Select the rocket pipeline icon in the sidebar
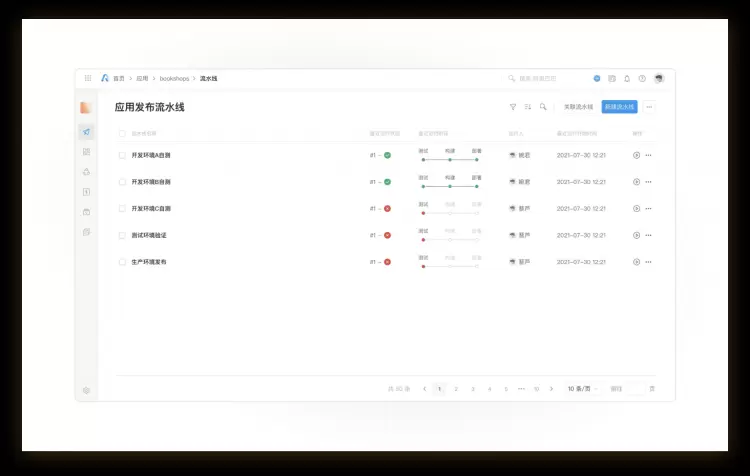The height and width of the screenshot is (476, 750). (x=87, y=132)
